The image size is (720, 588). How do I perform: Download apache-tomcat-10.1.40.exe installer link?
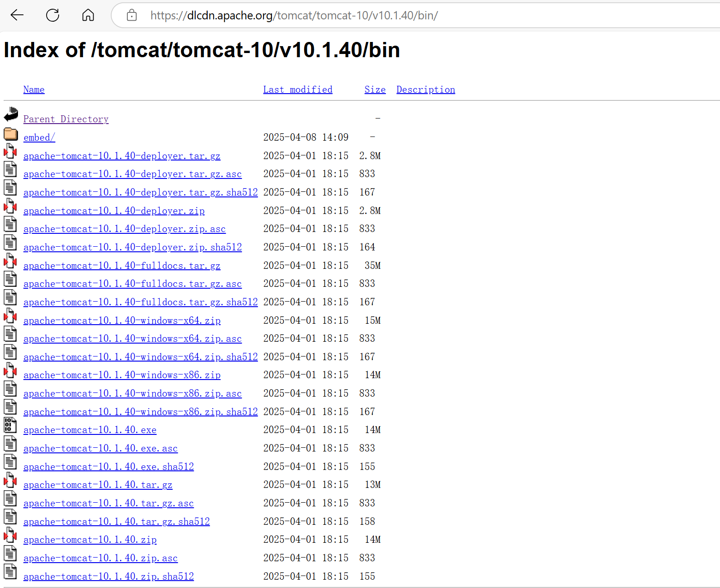coord(90,430)
